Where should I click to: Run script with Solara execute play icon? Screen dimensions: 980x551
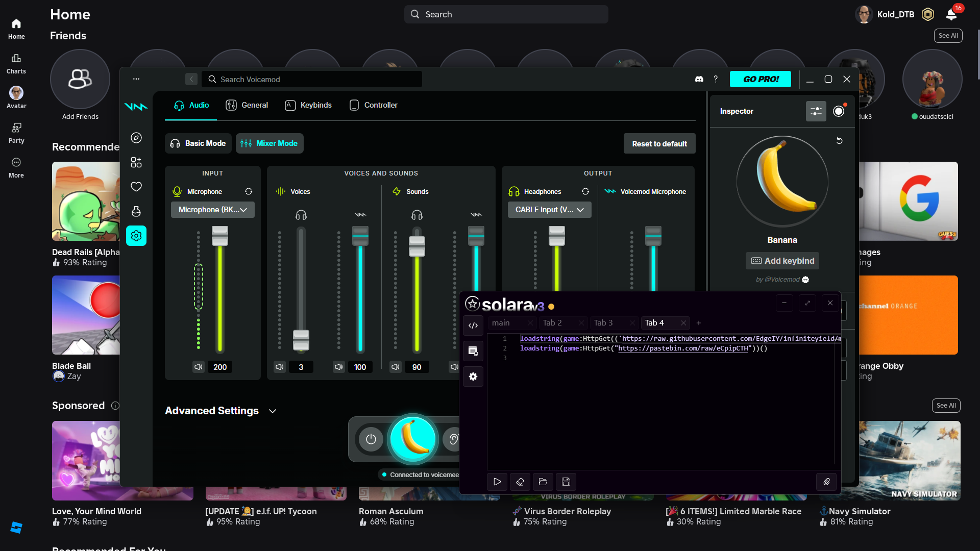(497, 482)
